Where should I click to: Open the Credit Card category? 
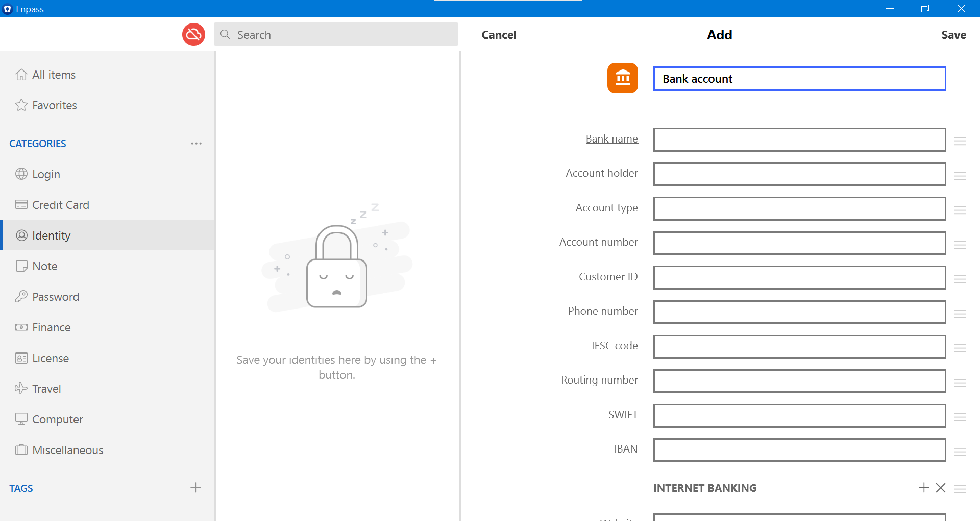tap(60, 204)
